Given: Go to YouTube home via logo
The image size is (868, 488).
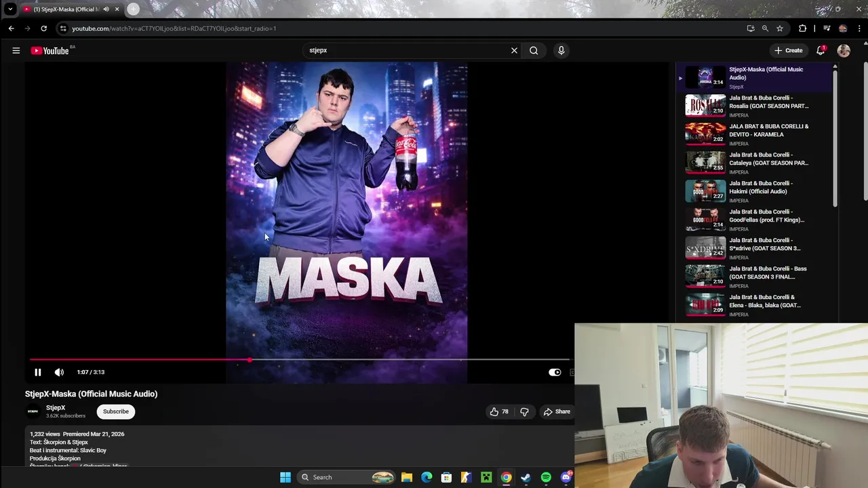Looking at the screenshot, I should click(x=50, y=51).
